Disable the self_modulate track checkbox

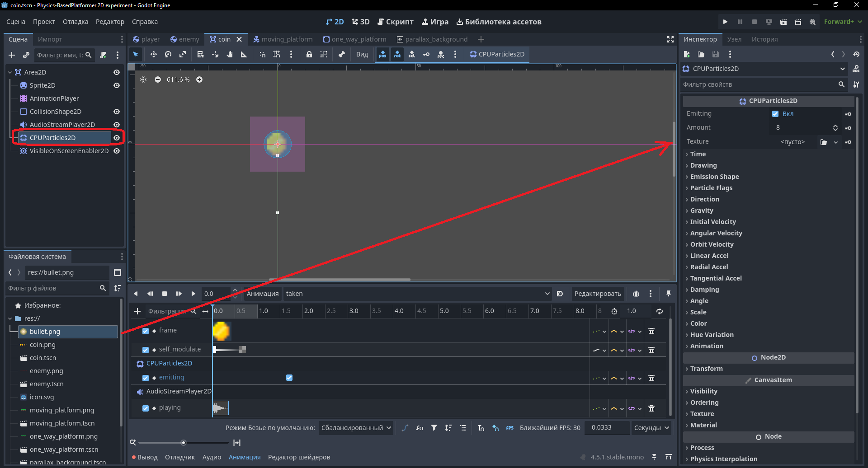146,350
